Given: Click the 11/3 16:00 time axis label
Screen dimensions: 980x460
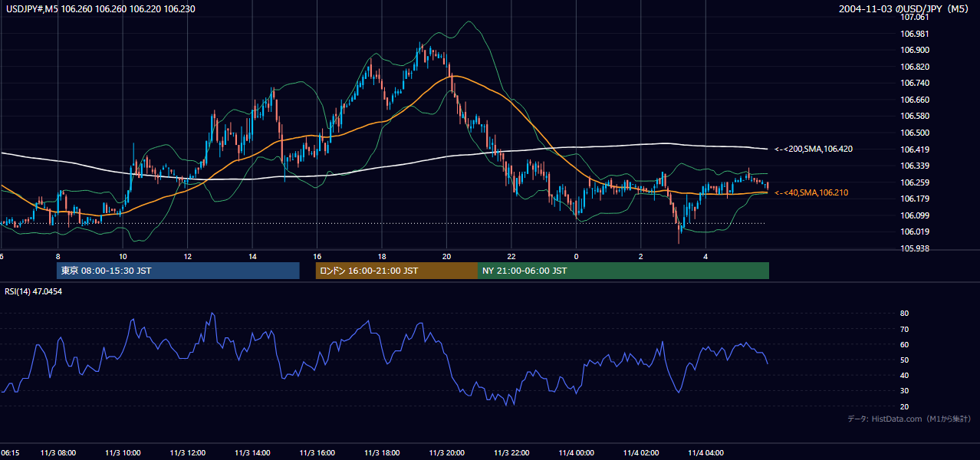Looking at the screenshot, I should click(x=317, y=453).
